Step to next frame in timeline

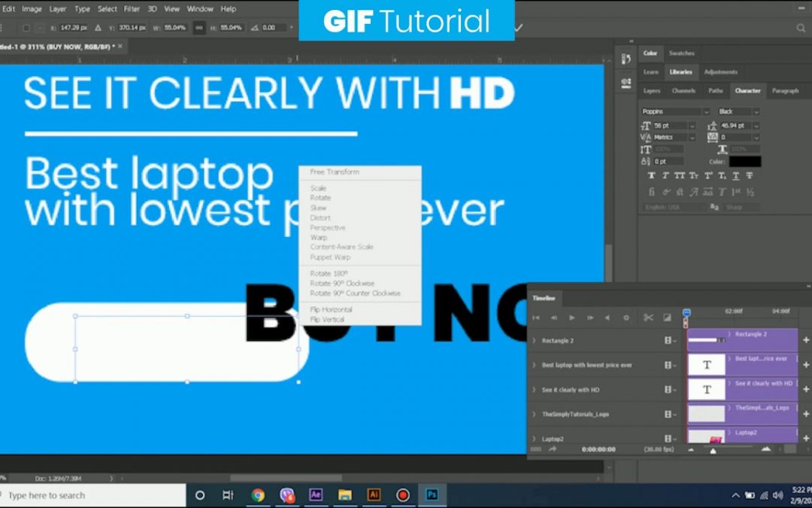click(590, 318)
